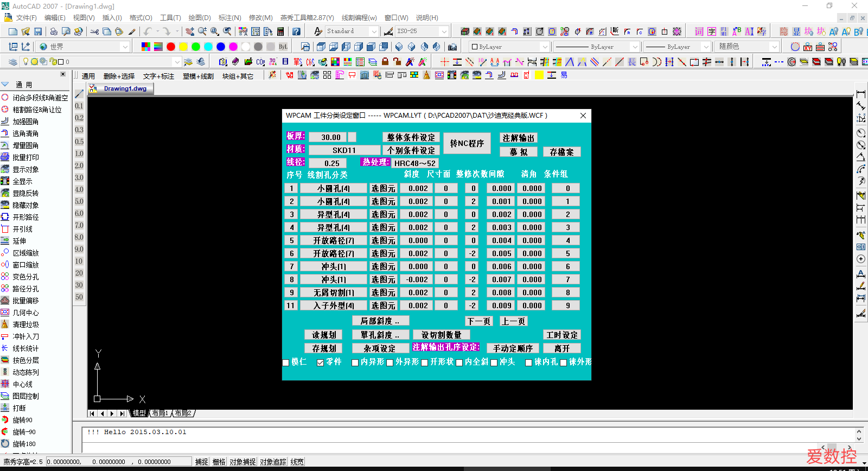
Task: Click the Plot printer icon
Action: [54, 31]
